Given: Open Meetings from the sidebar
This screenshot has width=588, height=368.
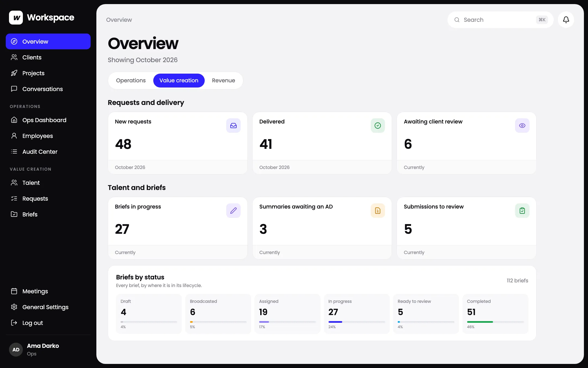Looking at the screenshot, I should (x=48, y=291).
